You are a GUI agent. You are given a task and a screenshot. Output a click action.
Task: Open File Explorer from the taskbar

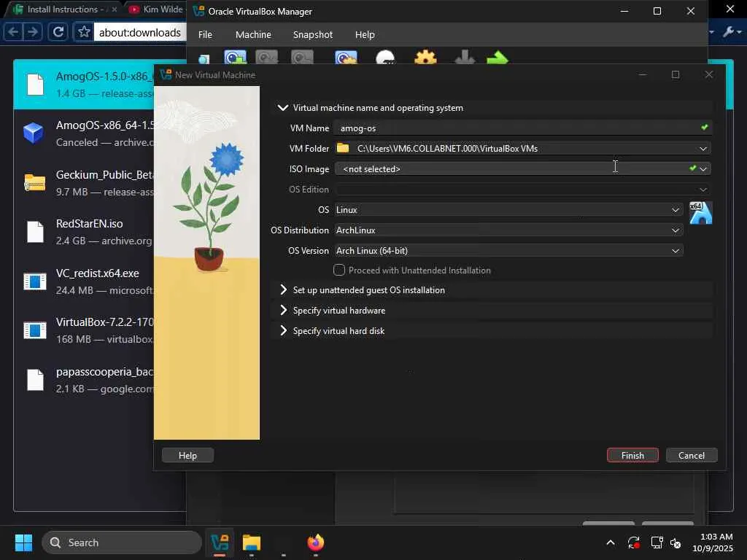[x=251, y=542]
